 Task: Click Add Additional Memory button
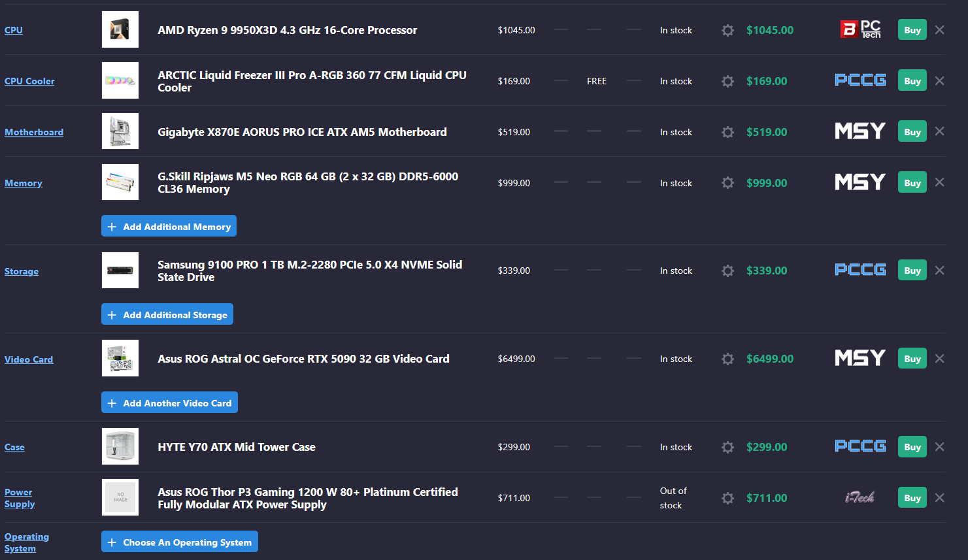click(169, 226)
